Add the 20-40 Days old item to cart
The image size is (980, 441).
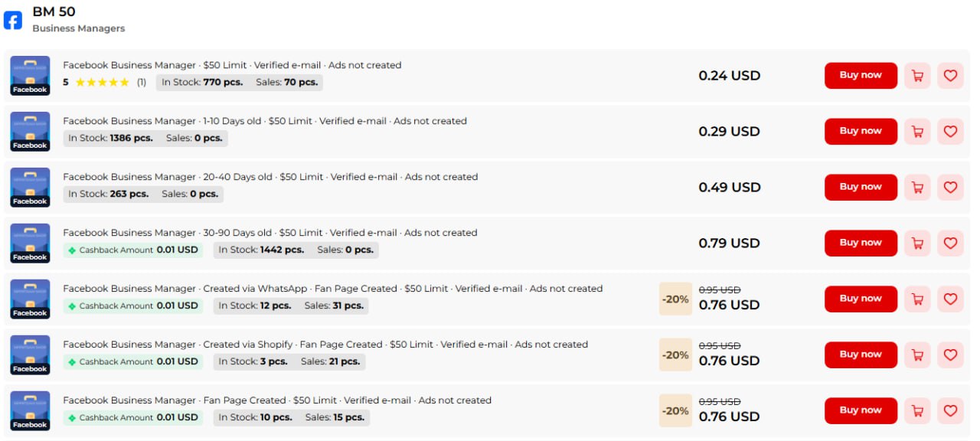click(x=917, y=188)
